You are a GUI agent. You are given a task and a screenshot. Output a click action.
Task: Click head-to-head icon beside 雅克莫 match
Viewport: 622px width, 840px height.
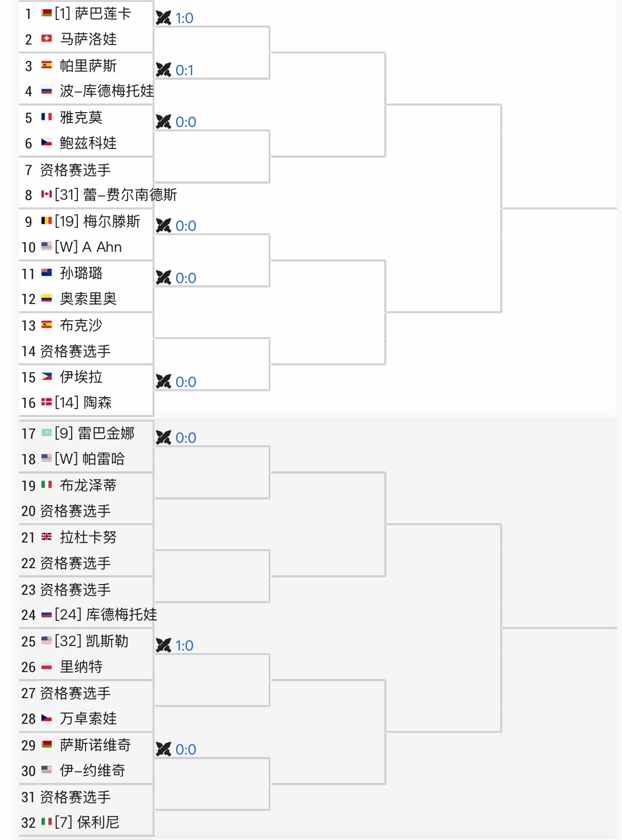coord(163,122)
